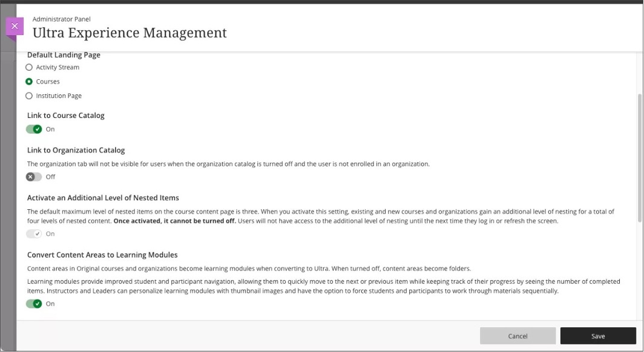Disable the Link to Course Catalog toggle

click(34, 129)
